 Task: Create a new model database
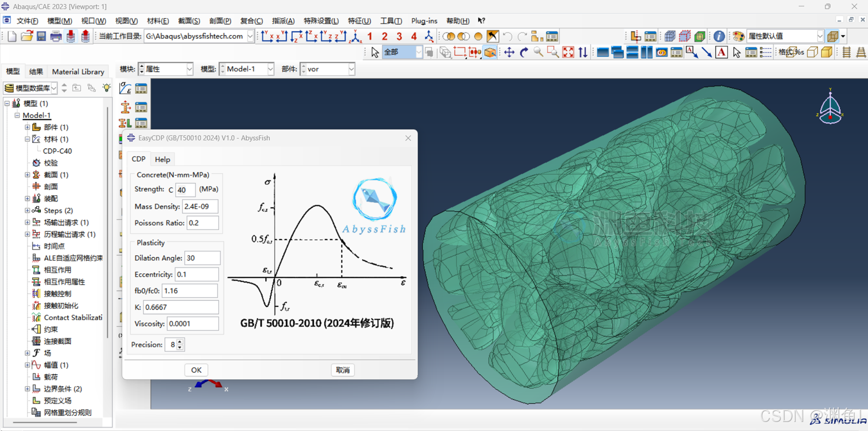click(12, 36)
